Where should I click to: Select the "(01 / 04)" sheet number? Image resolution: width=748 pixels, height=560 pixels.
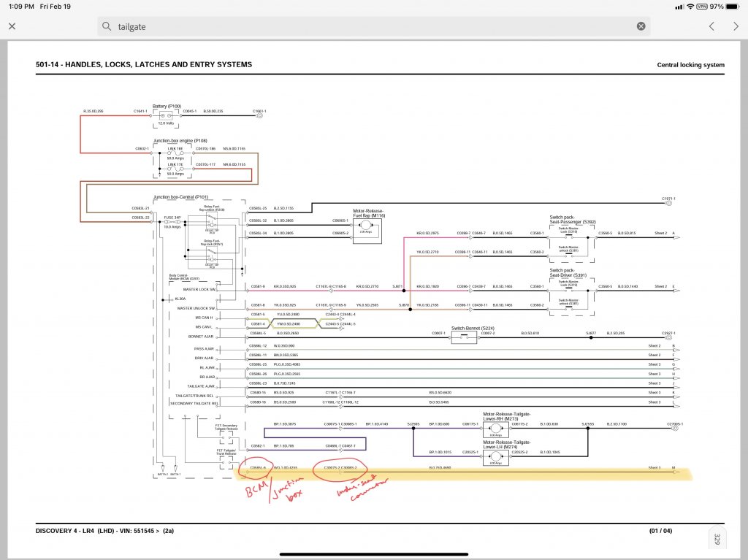[x=660, y=530]
